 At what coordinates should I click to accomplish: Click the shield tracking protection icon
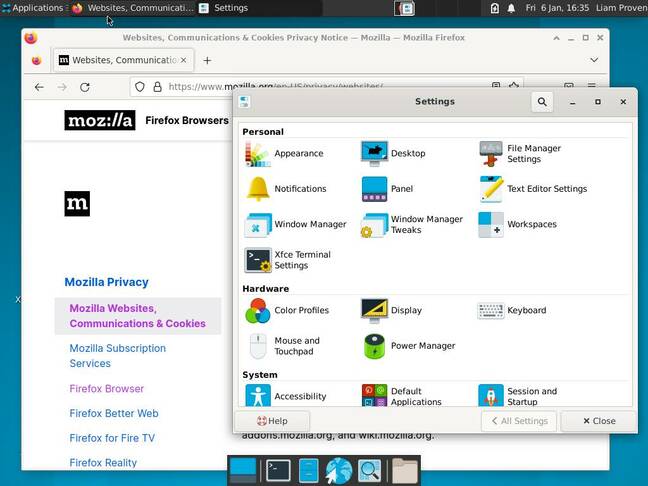pos(140,87)
